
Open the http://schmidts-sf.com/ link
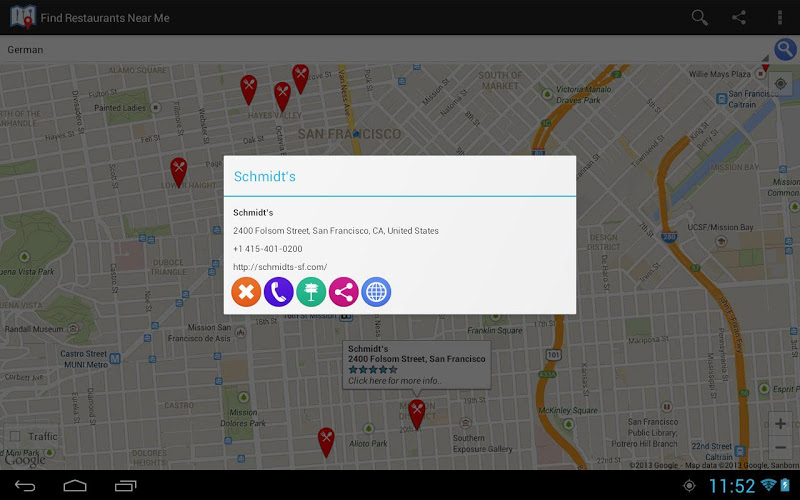pyautogui.click(x=280, y=267)
